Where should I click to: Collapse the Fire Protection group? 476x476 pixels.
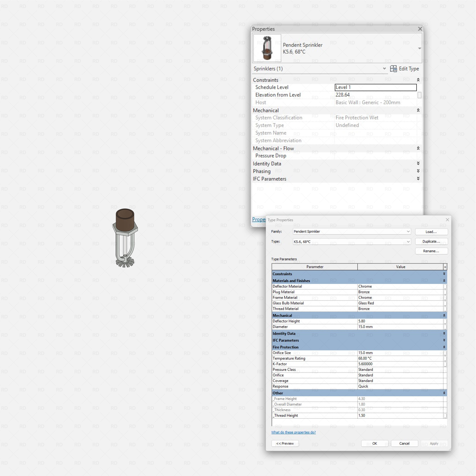444,347
